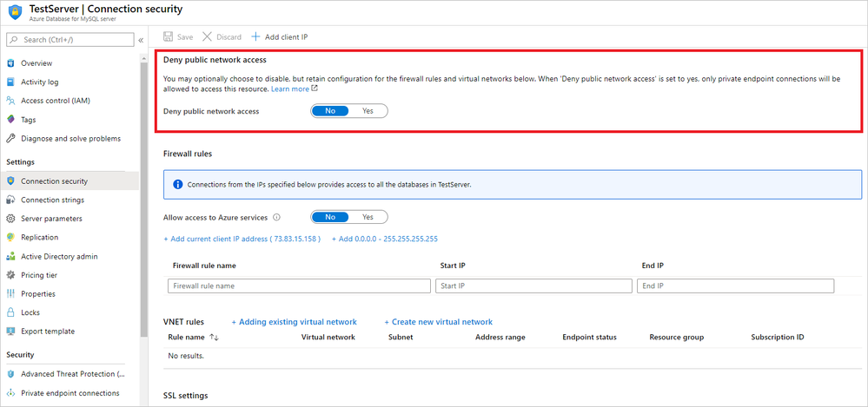Image resolution: width=868 pixels, height=407 pixels.
Task: Click the Virtual network column header
Action: (x=328, y=338)
